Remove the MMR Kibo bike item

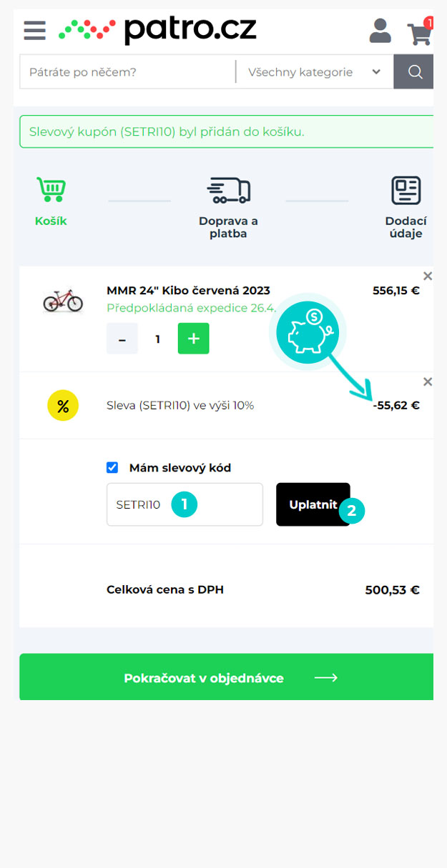[x=428, y=276]
